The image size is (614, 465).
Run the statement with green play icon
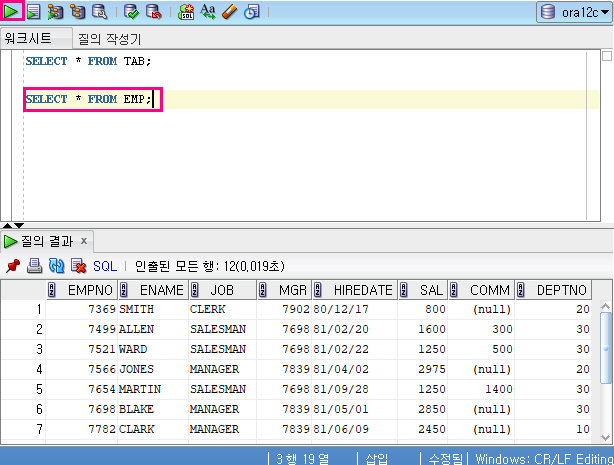click(x=11, y=11)
